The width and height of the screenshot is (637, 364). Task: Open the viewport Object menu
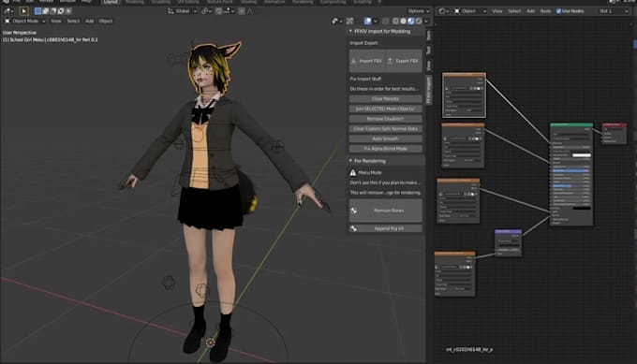tap(106, 22)
